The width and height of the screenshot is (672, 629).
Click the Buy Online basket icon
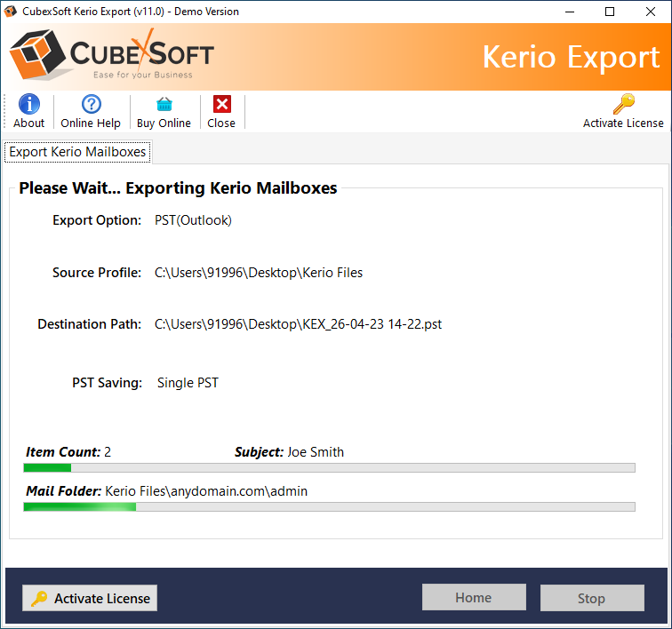(164, 104)
